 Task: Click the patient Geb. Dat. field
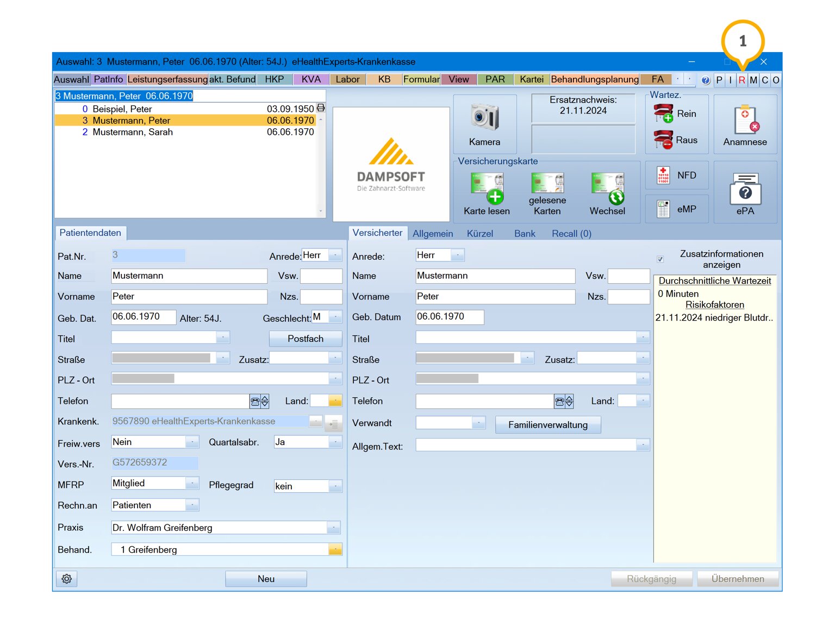click(144, 317)
